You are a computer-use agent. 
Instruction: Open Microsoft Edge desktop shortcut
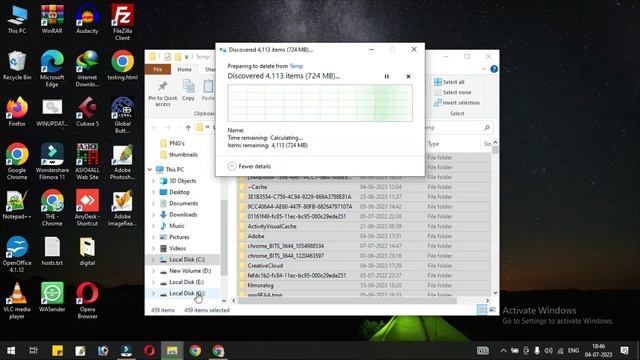coord(52,69)
